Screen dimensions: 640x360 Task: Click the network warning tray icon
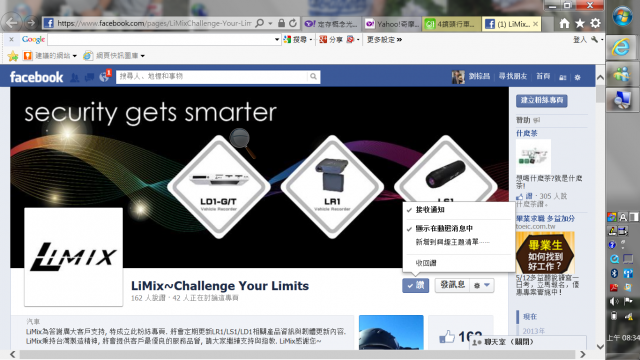[629, 316]
